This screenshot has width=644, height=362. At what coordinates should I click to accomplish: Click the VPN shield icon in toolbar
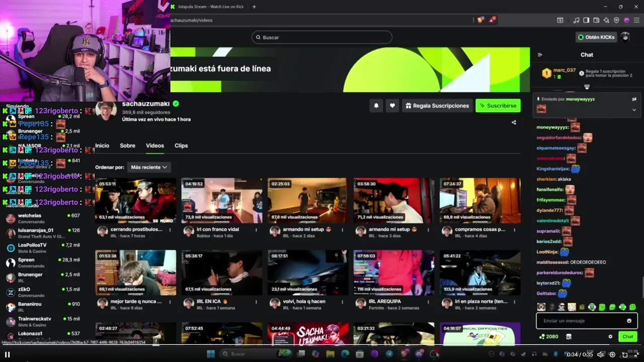pos(616,20)
